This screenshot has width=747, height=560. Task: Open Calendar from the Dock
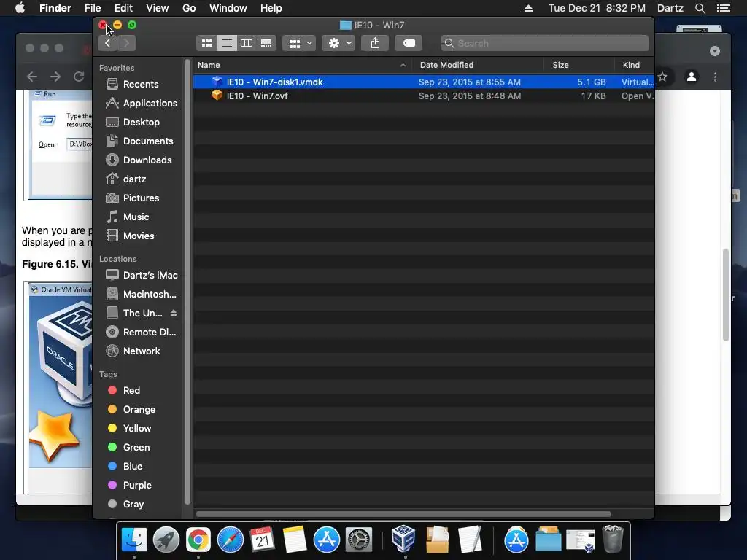263,540
